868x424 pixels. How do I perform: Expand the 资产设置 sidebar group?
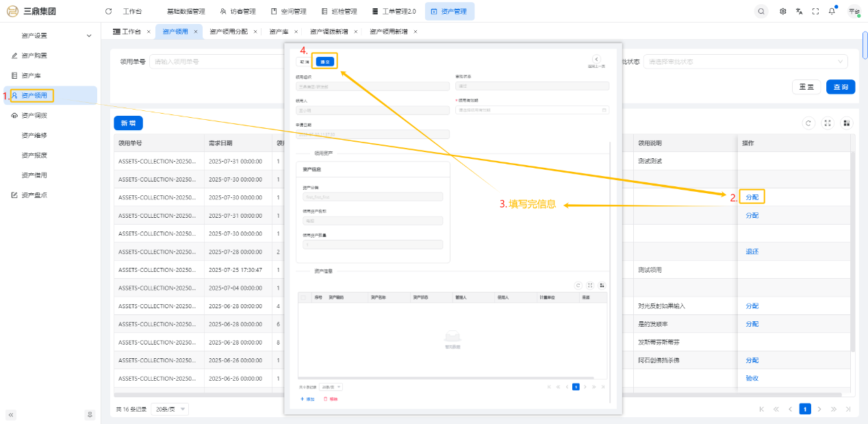click(x=88, y=36)
